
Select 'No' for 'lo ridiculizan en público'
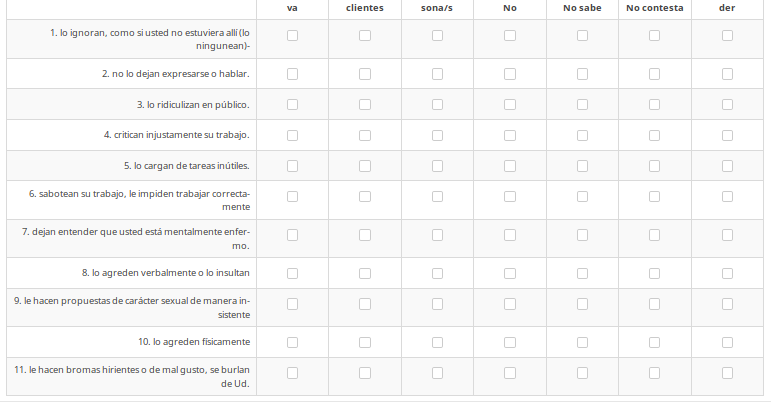tap(510, 104)
